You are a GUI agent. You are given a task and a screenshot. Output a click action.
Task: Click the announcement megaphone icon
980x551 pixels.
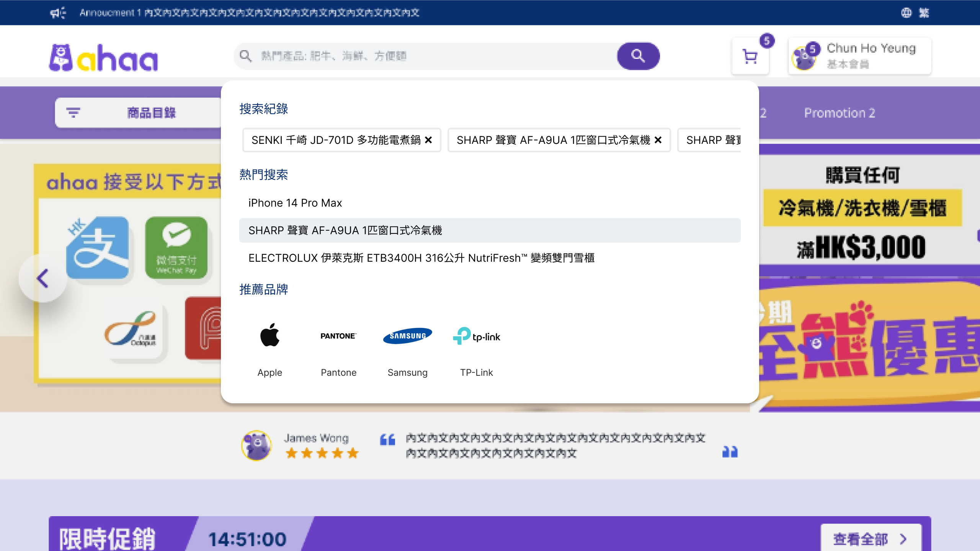58,13
